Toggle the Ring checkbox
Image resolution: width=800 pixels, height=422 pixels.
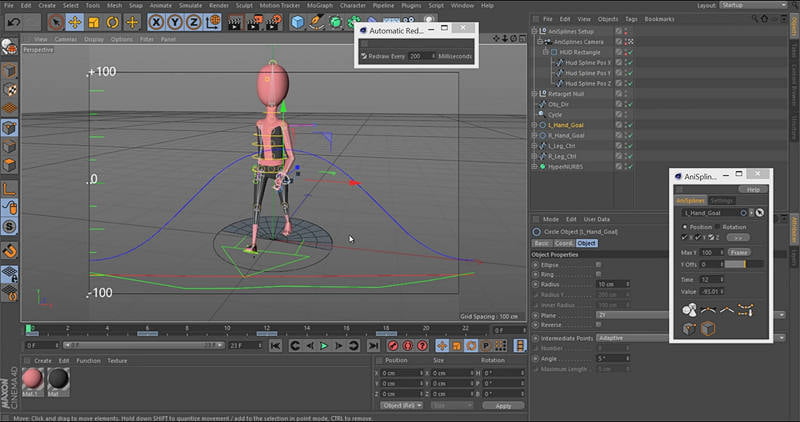(x=598, y=274)
